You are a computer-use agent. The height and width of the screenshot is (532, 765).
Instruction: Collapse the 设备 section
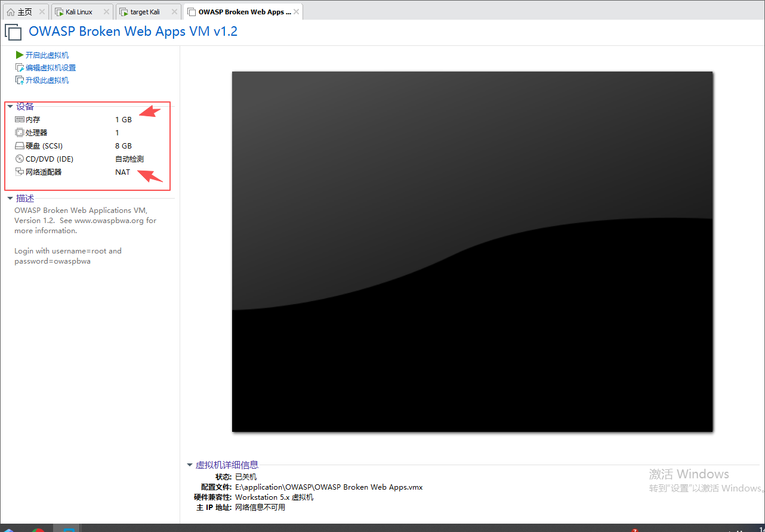click(10, 107)
